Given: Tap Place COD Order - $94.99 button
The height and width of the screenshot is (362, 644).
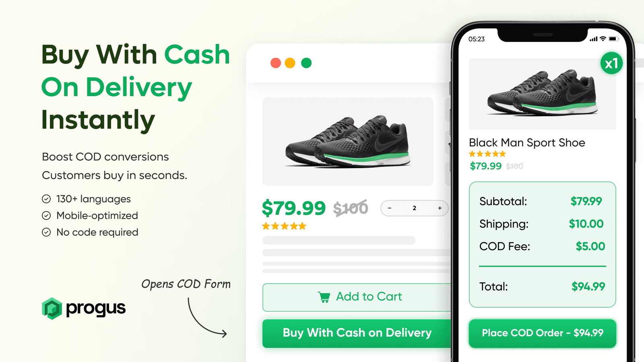Looking at the screenshot, I should [x=542, y=333].
